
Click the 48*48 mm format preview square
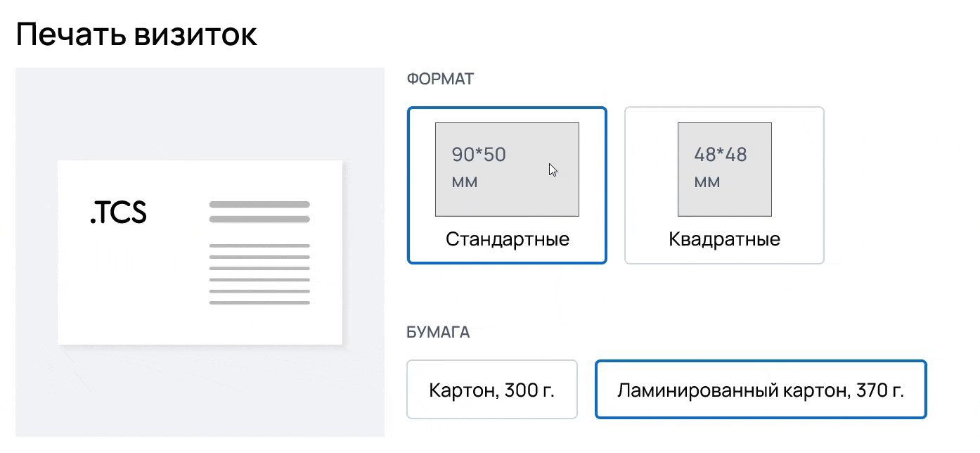pos(724,169)
